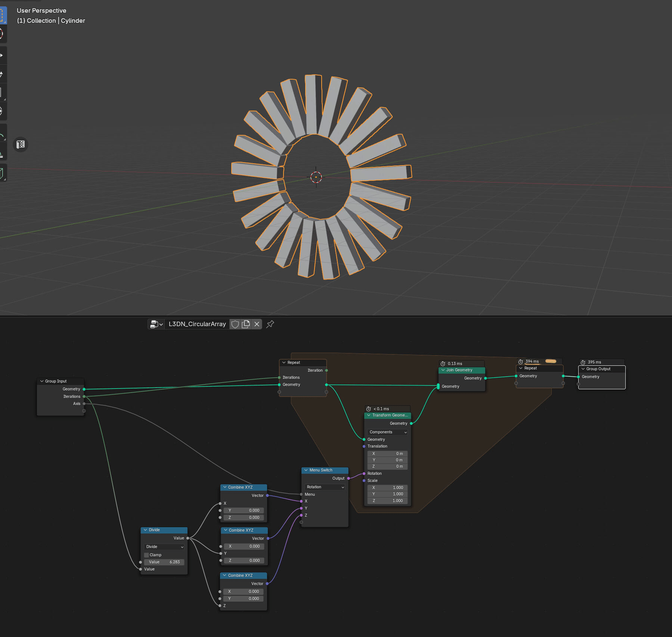The image size is (672, 637).
Task: Click the '(1) Collection | Cylinder' text
Action: [51, 21]
